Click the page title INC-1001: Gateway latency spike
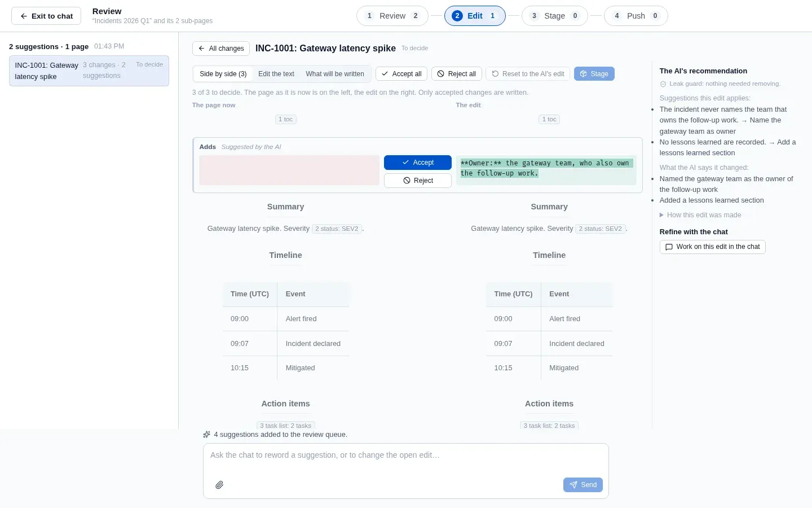This screenshot has height=508, width=812. pyautogui.click(x=325, y=49)
